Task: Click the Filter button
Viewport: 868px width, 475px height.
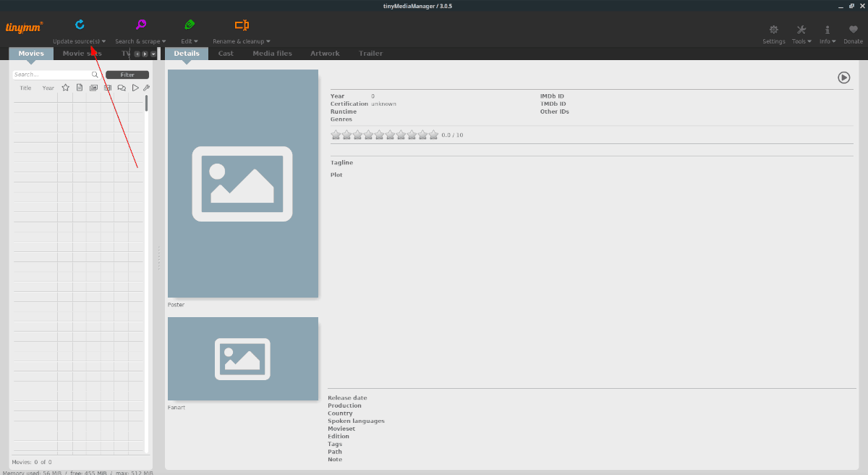Action: (x=127, y=75)
